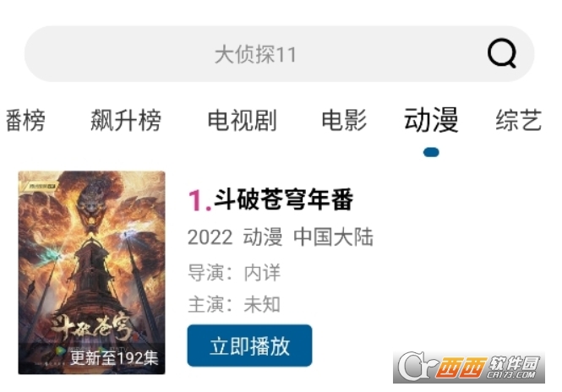Screen dimensions: 562x392
Task: Click the green play logo on the poster
Action: tap(59, 351)
